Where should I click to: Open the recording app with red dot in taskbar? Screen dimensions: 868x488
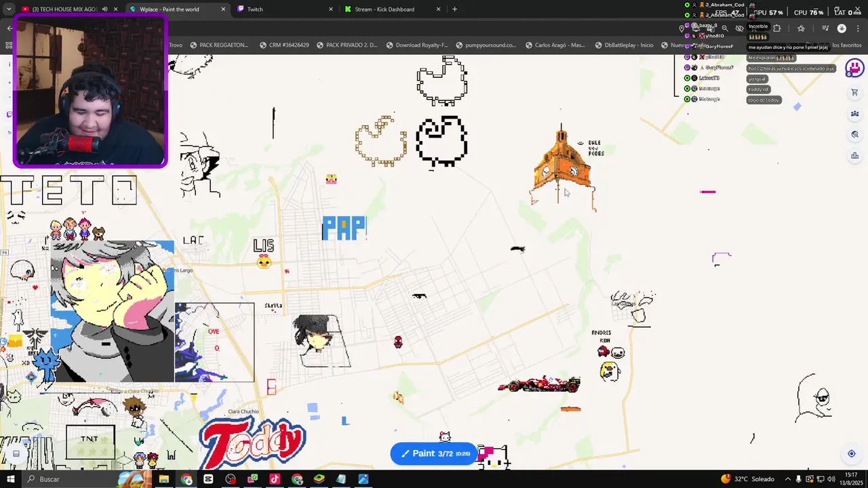coord(231,479)
